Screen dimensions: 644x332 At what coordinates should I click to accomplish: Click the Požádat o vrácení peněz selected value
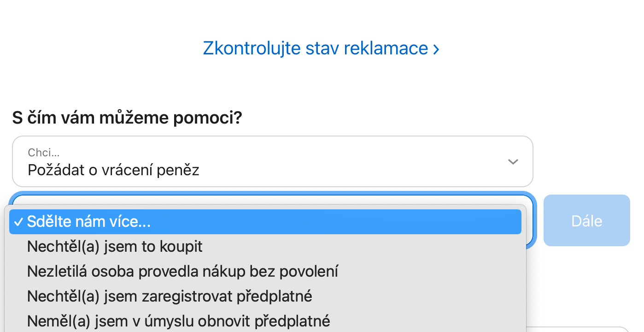click(x=113, y=170)
